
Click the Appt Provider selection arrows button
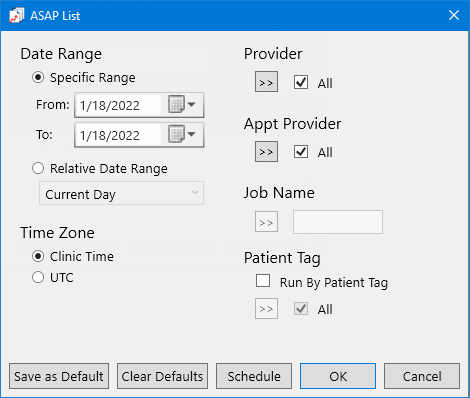(x=266, y=152)
